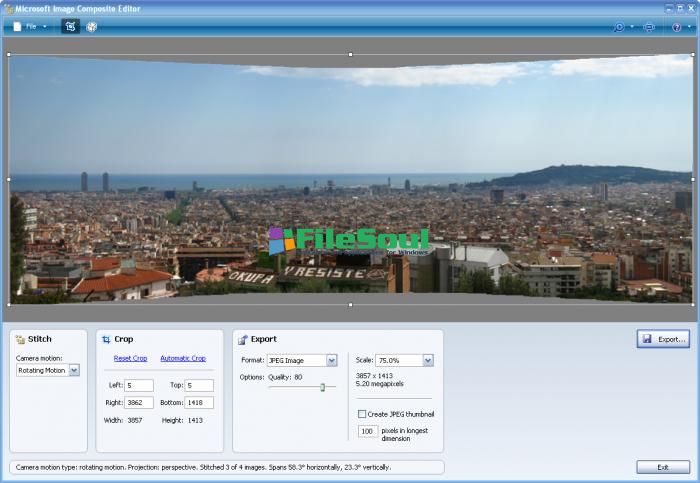The height and width of the screenshot is (483, 700).
Task: Click the Crop panel header icon
Action: (106, 340)
